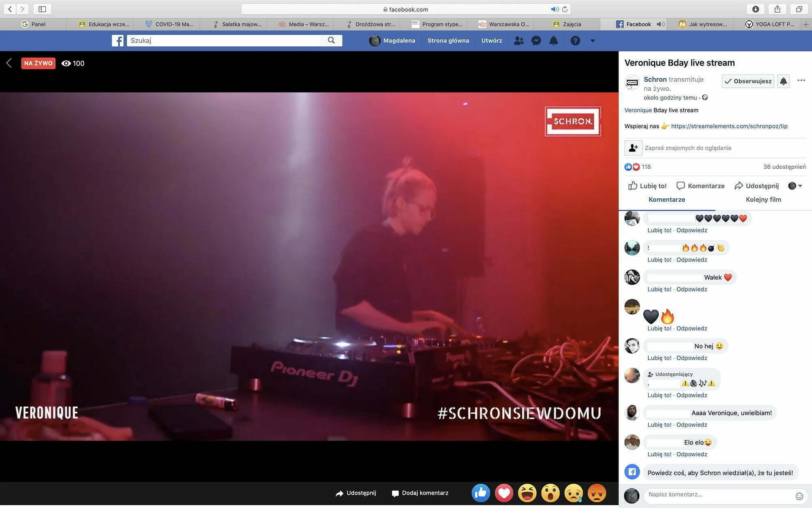Select the Komentarze tab

point(667,200)
